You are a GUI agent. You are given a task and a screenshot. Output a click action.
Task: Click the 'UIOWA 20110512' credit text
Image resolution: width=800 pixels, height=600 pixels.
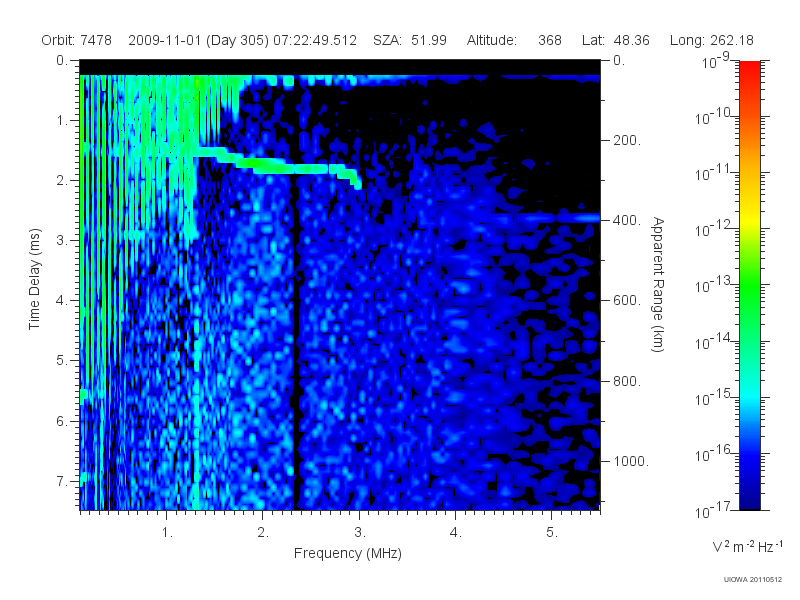753,580
